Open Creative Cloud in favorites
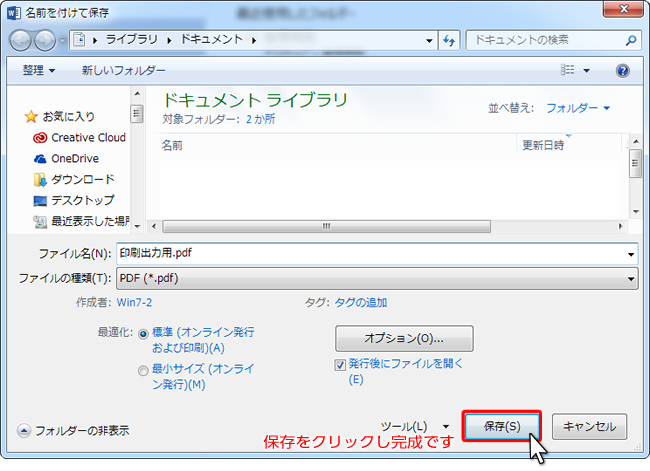The height and width of the screenshot is (471, 650). pyautogui.click(x=80, y=138)
